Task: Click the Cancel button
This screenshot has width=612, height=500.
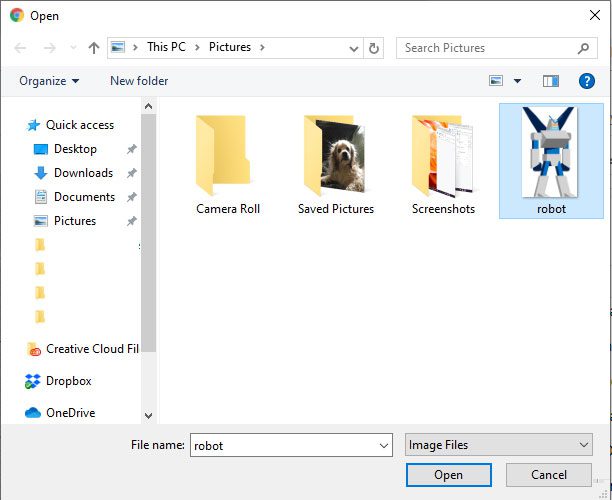Action: (x=549, y=475)
